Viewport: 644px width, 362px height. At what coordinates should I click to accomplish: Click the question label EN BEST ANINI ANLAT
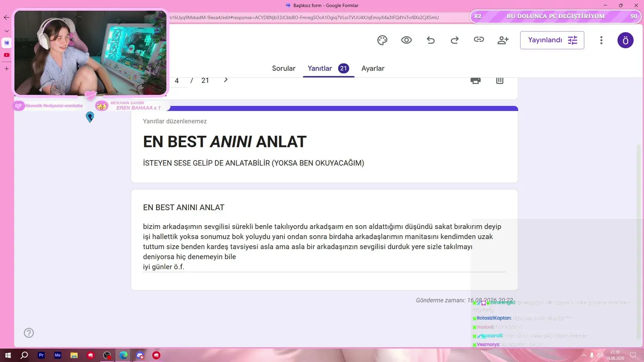(x=184, y=208)
